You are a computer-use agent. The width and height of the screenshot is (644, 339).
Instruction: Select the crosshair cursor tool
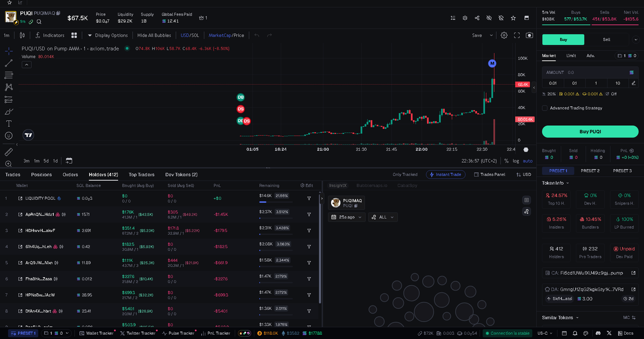point(9,51)
